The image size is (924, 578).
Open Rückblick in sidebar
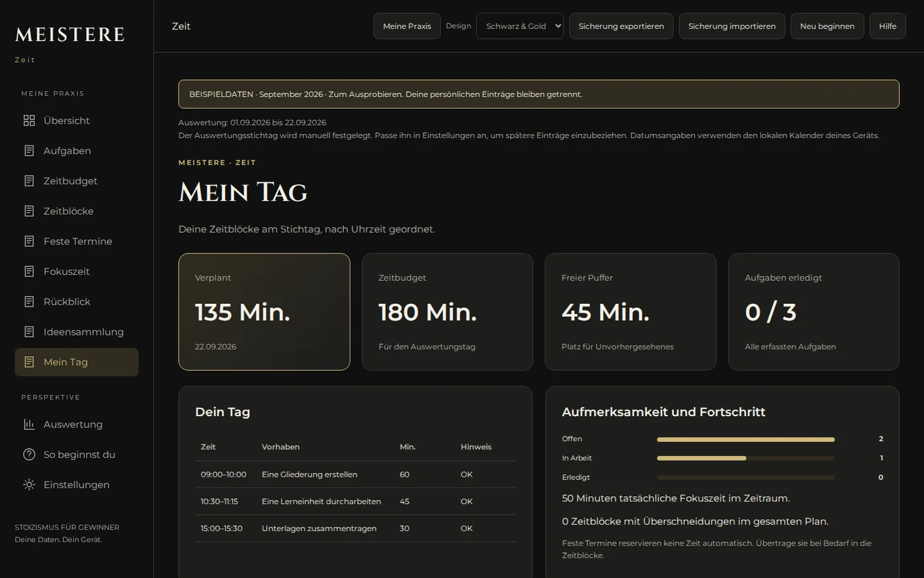77,301
